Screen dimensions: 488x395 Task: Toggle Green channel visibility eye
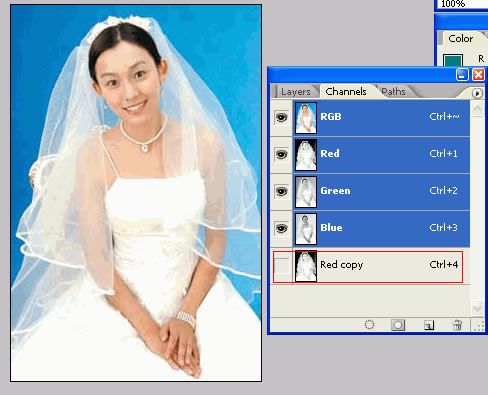click(281, 191)
